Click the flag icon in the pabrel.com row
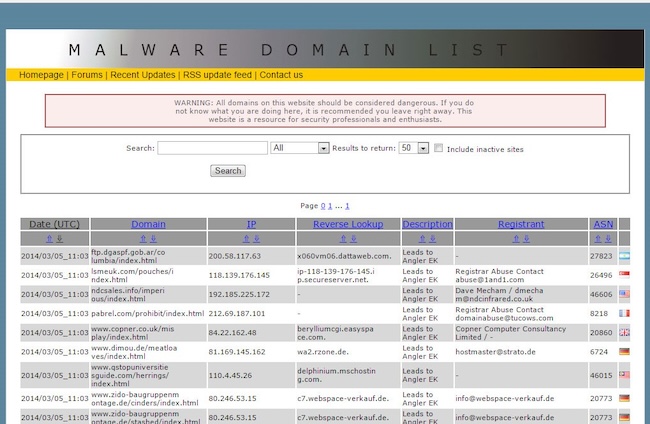650x424 pixels. pos(624,313)
